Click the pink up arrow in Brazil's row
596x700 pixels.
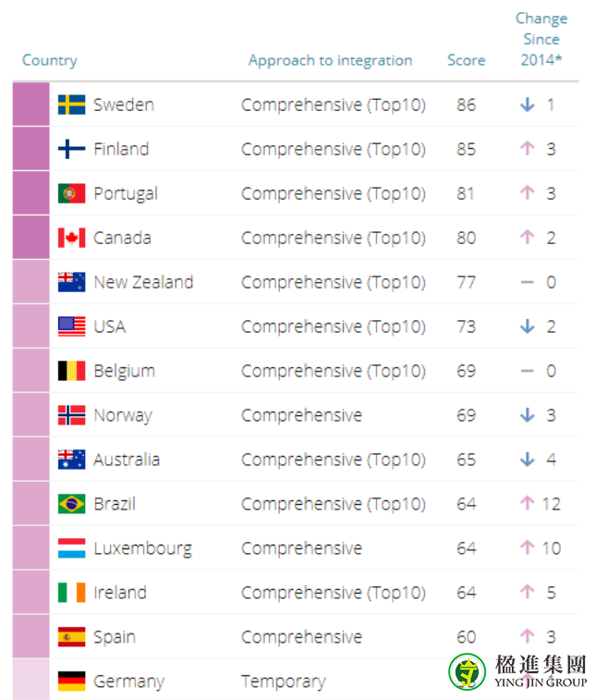coord(528,503)
